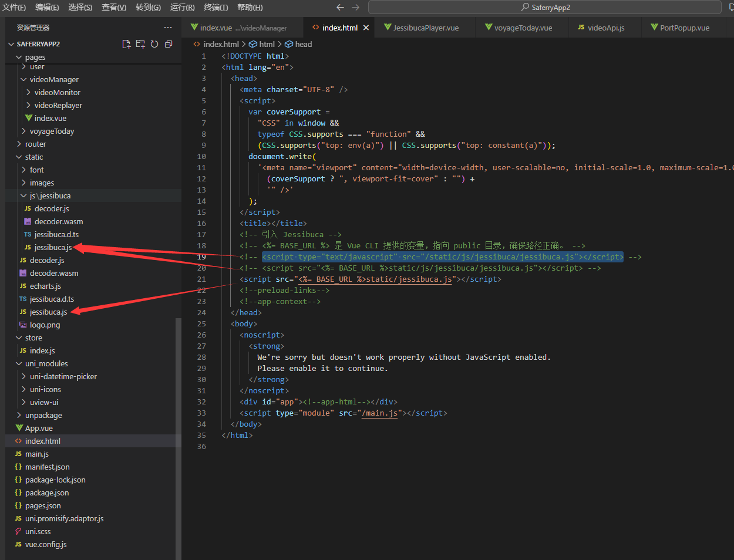Click html in the breadcrumb bar

point(265,43)
